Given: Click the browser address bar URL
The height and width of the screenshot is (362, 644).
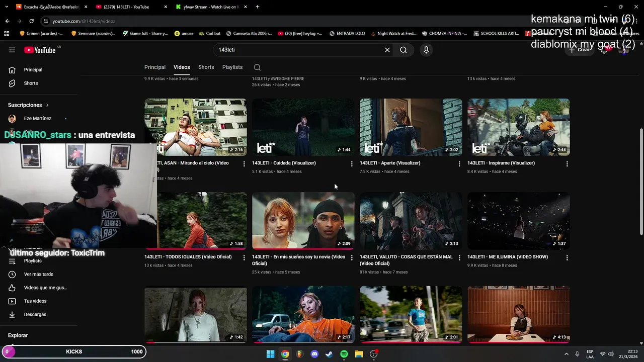Looking at the screenshot, I should 84,21.
